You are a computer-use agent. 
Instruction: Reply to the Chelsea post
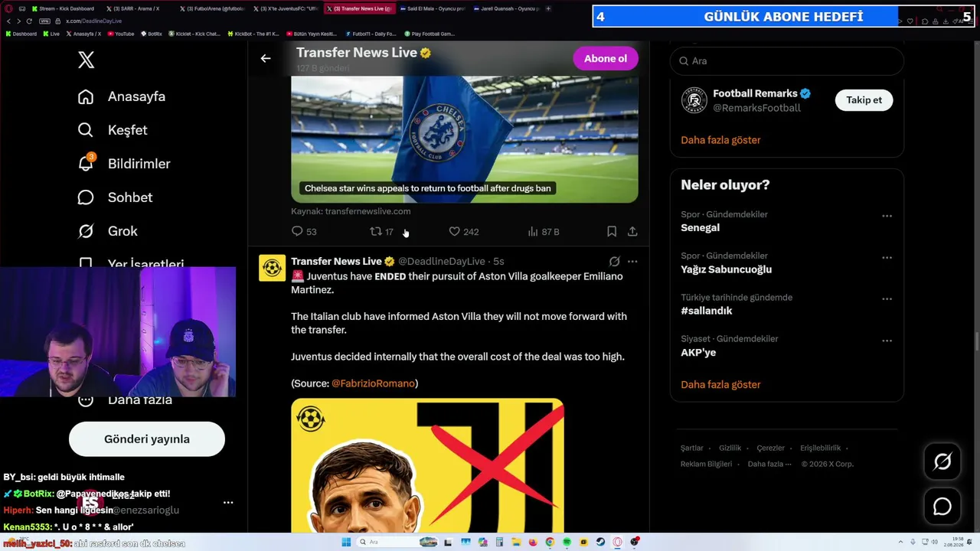(304, 231)
